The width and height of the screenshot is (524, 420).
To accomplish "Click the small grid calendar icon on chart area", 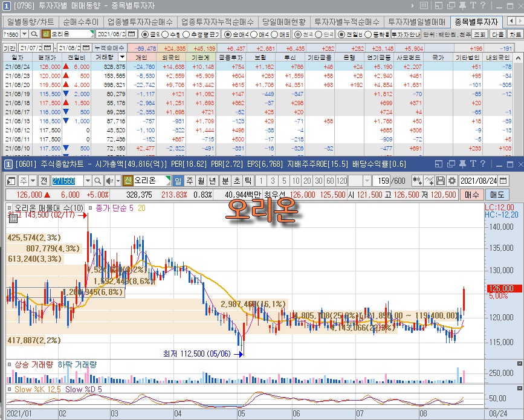I will pyautogui.click(x=13, y=219).
